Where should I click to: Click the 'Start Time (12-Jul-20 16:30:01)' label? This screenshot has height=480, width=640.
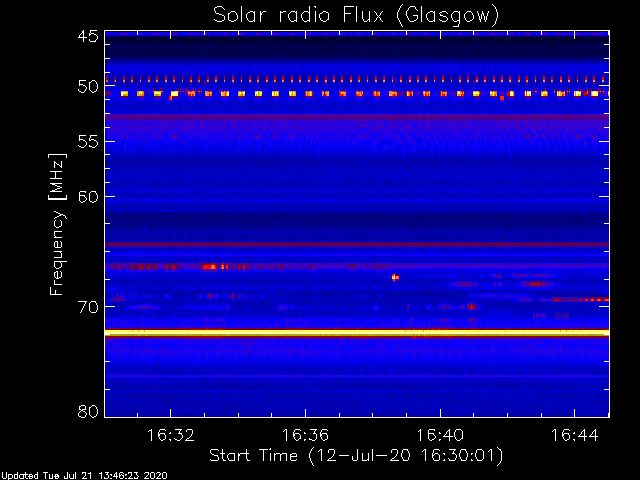[356, 456]
